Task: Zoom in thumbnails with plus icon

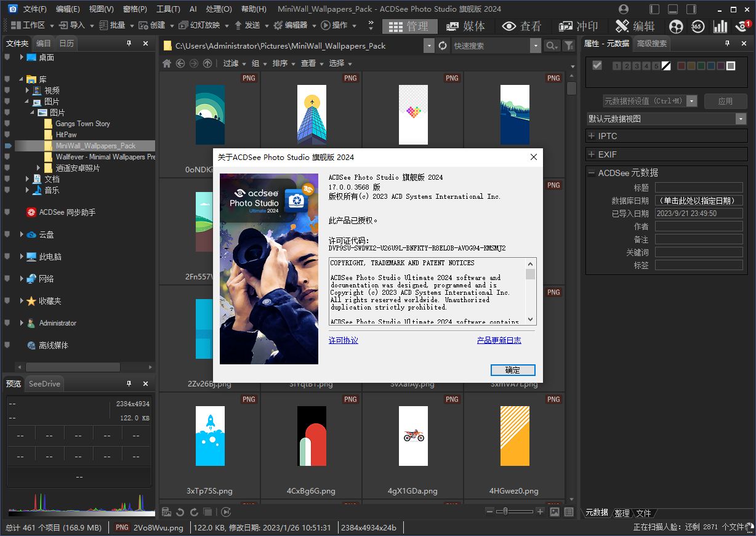Action: click(x=540, y=511)
